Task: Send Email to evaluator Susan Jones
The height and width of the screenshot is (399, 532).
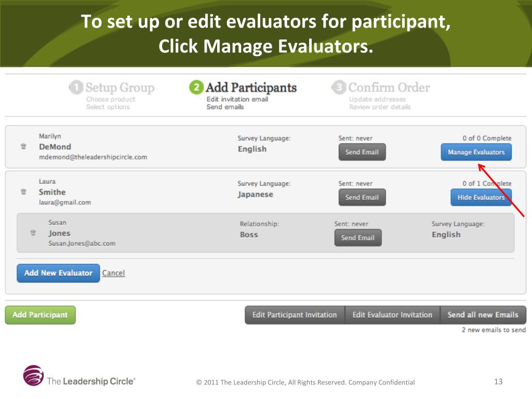Action: click(x=358, y=238)
